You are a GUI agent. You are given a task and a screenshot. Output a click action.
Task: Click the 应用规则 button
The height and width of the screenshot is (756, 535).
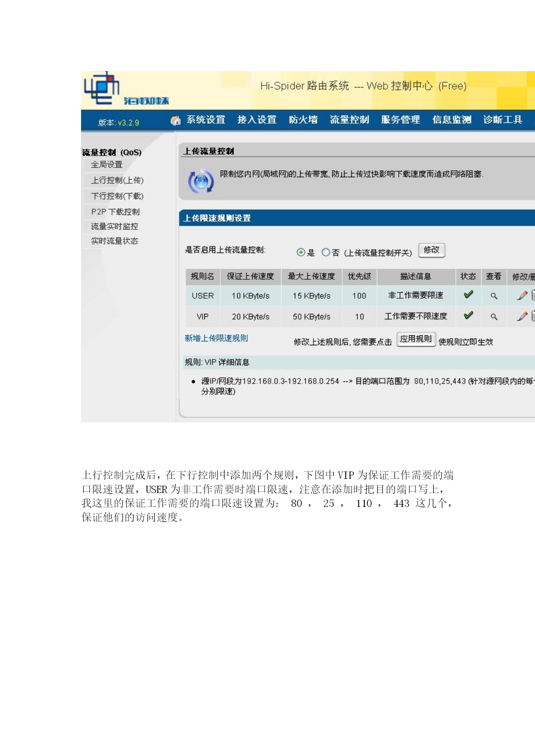[x=416, y=339]
